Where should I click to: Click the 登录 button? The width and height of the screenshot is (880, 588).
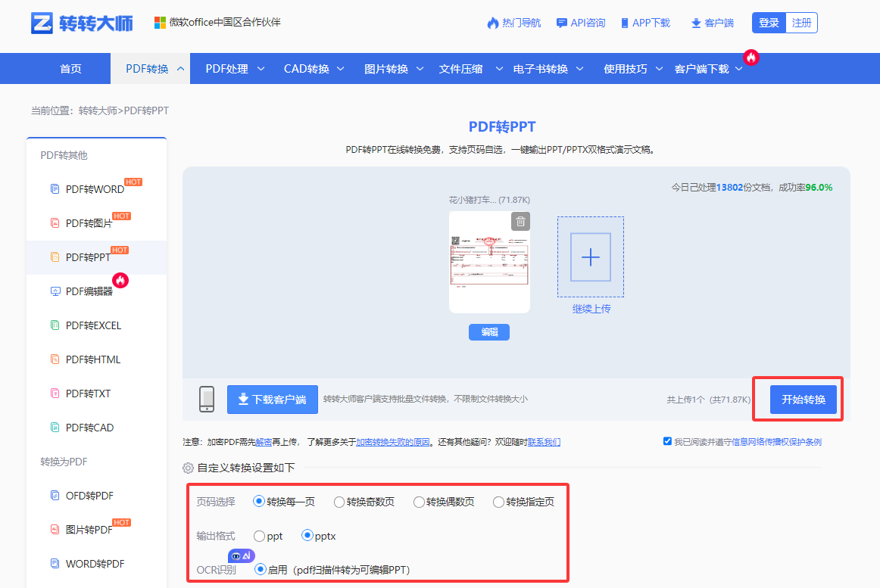pyautogui.click(x=769, y=23)
